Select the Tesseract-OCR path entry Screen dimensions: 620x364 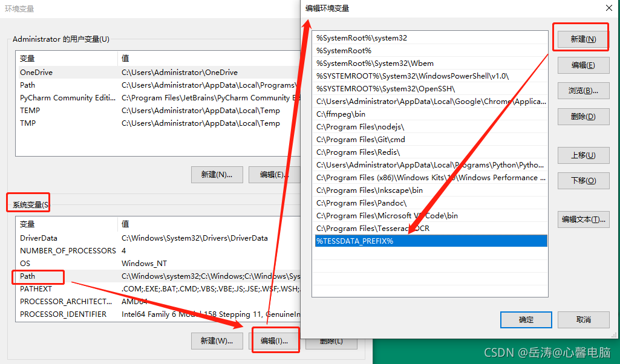click(x=431, y=229)
